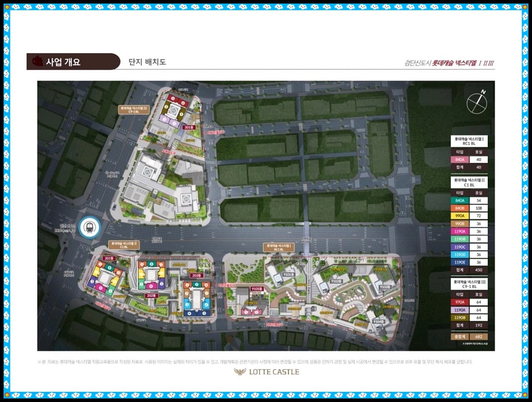Click the 108 unit count cell
Viewport: 532px width, 402px height.
pyautogui.click(x=479, y=208)
